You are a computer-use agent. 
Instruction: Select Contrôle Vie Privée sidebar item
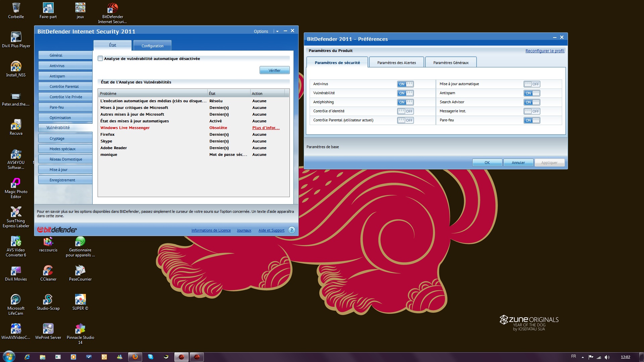[65, 97]
